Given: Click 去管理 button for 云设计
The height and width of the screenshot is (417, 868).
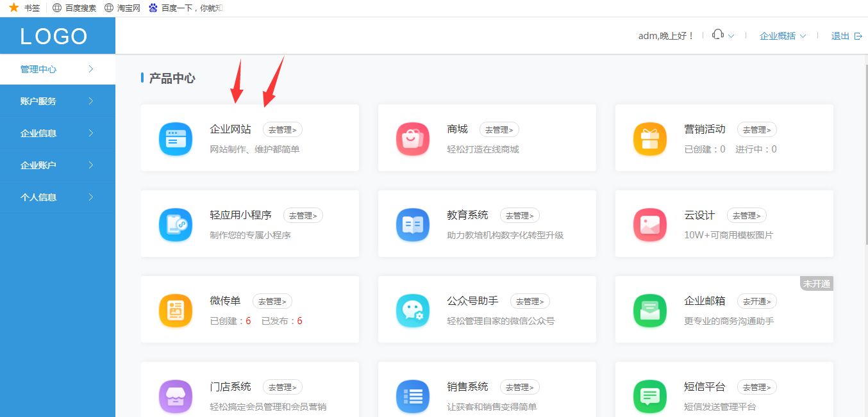Looking at the screenshot, I should tap(747, 215).
